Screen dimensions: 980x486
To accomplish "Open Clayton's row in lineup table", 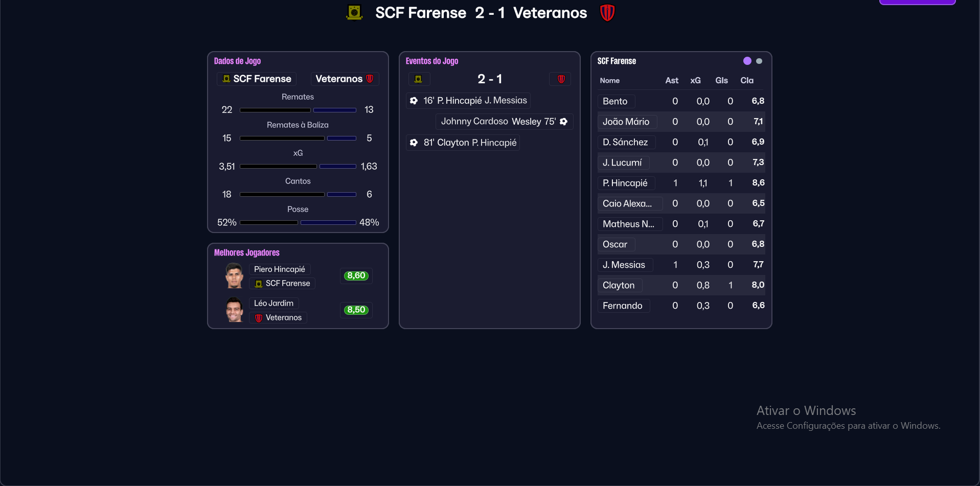I will [619, 285].
